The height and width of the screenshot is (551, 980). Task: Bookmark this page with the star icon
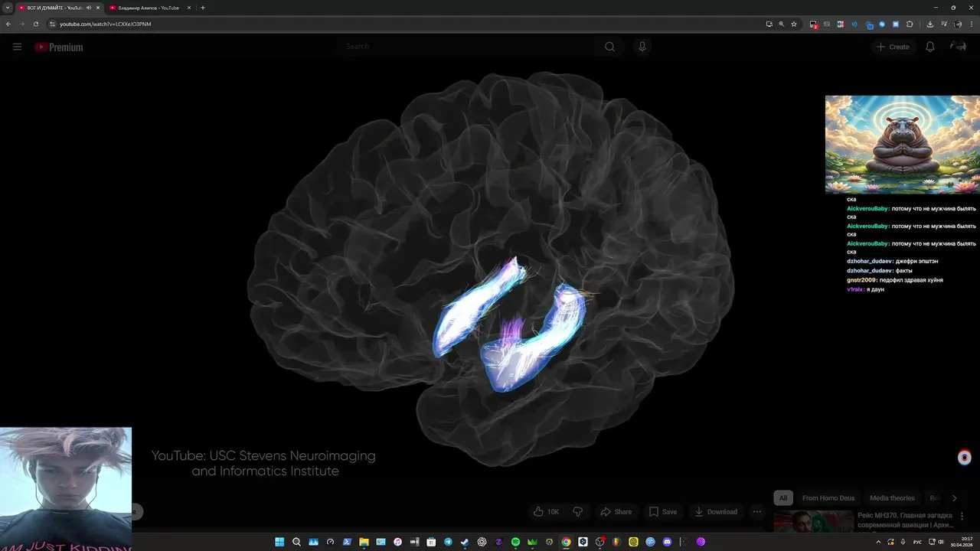[x=794, y=24]
